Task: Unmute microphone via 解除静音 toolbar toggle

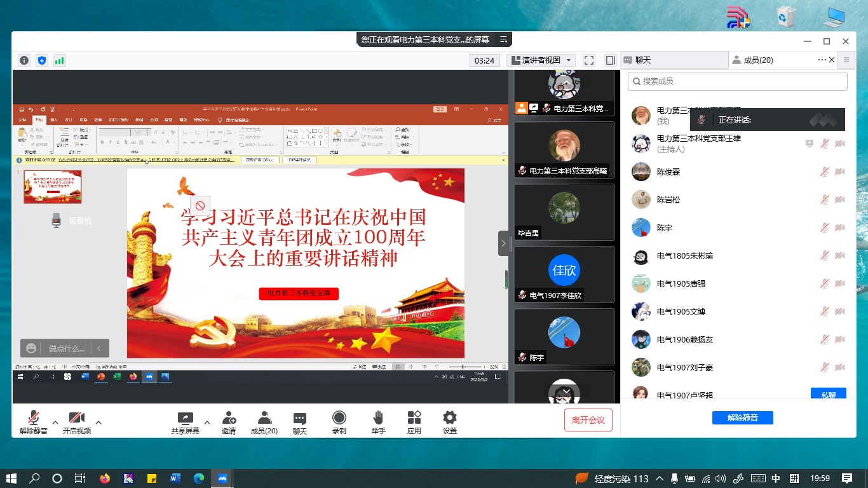Action: (x=34, y=422)
